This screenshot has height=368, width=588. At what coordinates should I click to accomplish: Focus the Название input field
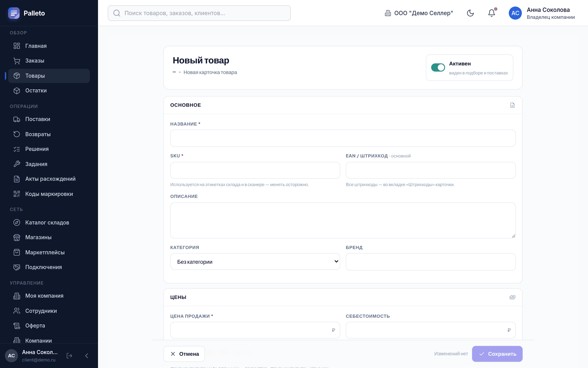(343, 138)
